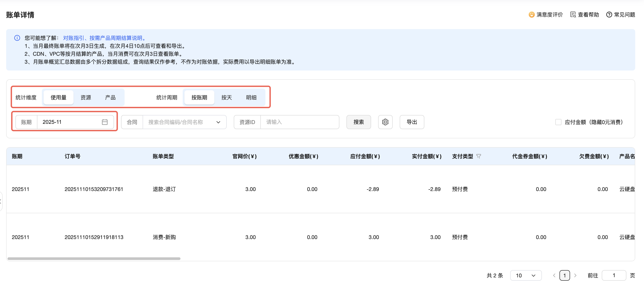Click the settings gear icon

[385, 122]
